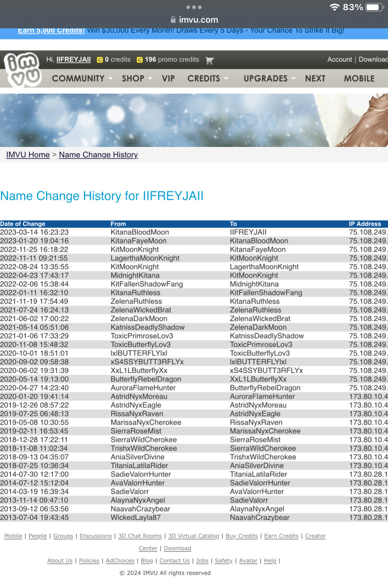Tap the battery indicator
This screenshot has width=388, height=588.
pyautogui.click(x=375, y=7)
